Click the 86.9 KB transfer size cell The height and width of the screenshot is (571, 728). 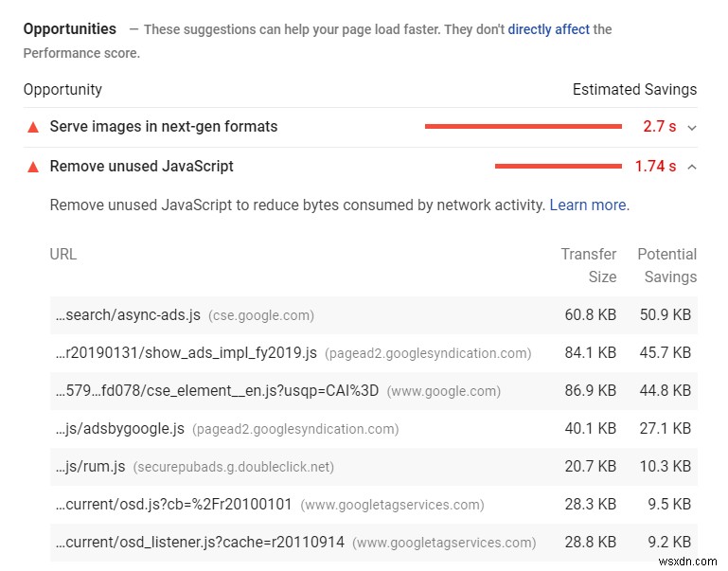click(590, 390)
